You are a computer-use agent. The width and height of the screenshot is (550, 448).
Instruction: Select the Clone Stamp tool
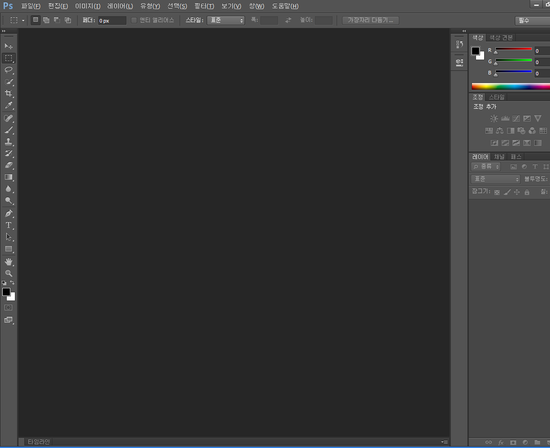coord(8,142)
